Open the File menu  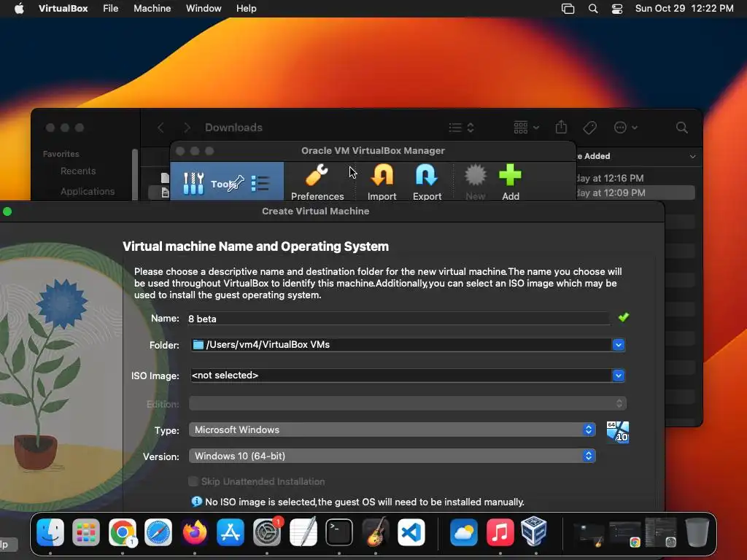[x=111, y=9]
